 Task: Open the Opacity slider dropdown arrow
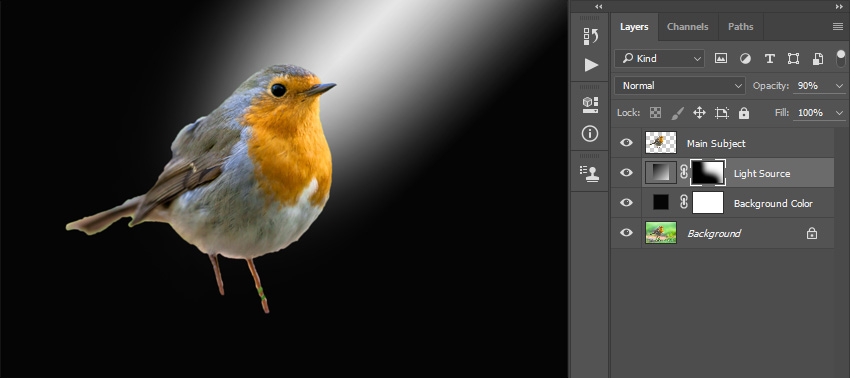tap(840, 86)
